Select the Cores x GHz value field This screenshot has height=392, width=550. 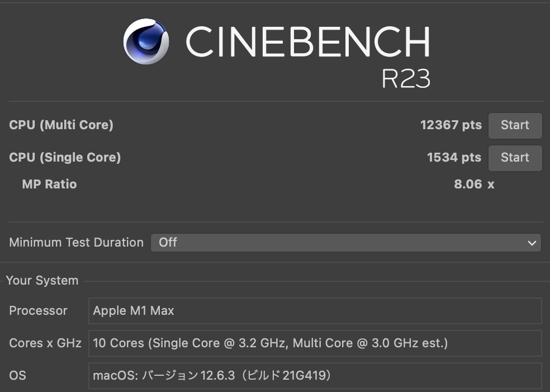(x=315, y=343)
